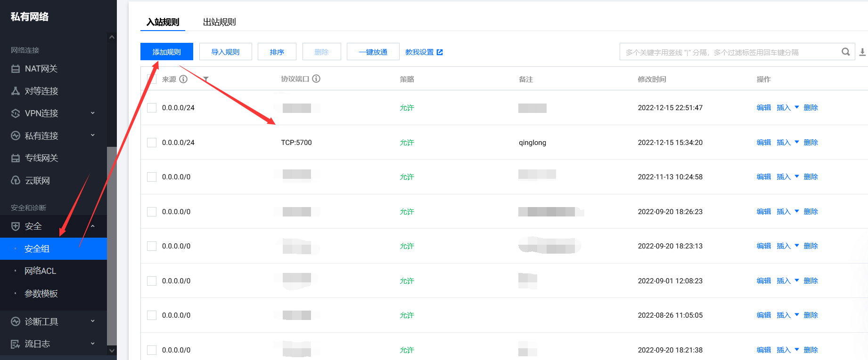Check the row modified 2022-09-20 18:21:38
This screenshot has height=360, width=868.
[152, 350]
